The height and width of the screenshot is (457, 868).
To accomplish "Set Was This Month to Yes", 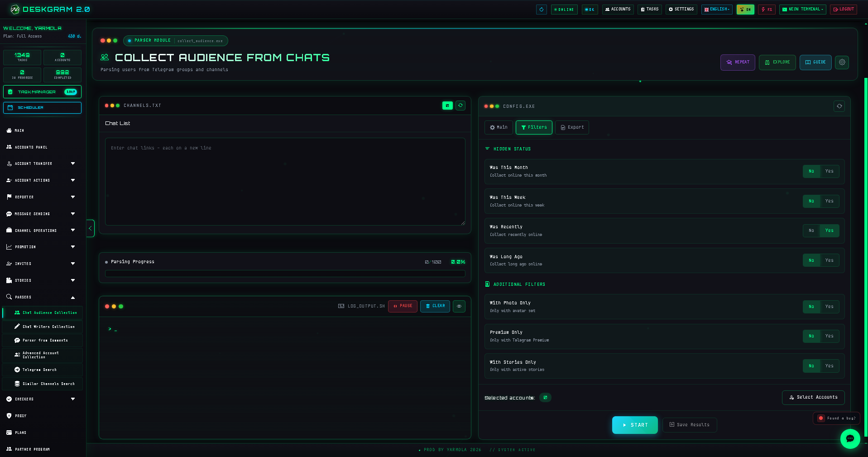I will click(830, 171).
